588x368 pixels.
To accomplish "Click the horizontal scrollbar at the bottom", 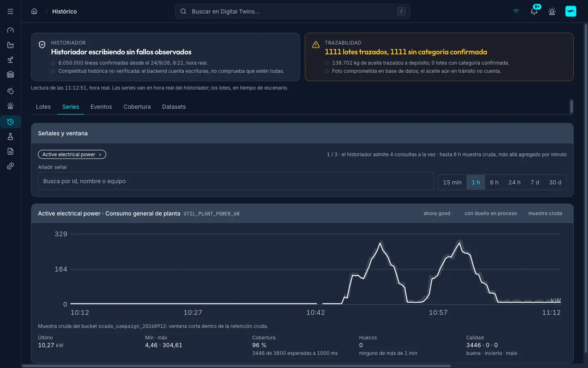I will (x=236, y=366).
